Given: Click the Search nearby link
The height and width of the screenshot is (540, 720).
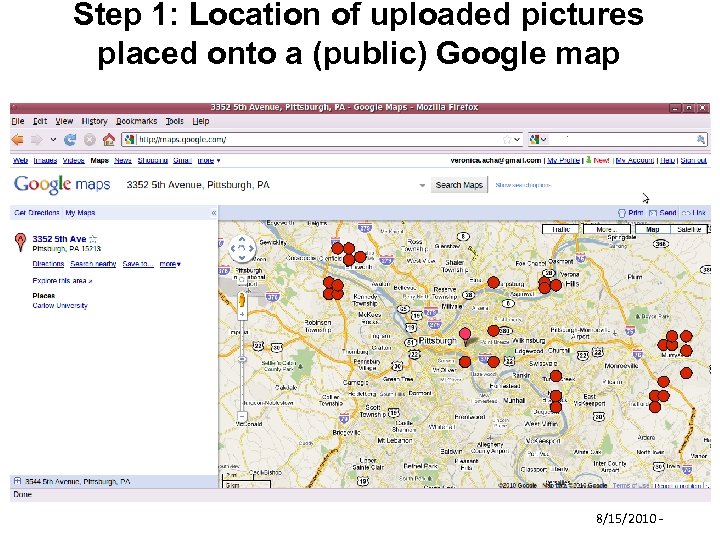Looking at the screenshot, I should pos(93,264).
